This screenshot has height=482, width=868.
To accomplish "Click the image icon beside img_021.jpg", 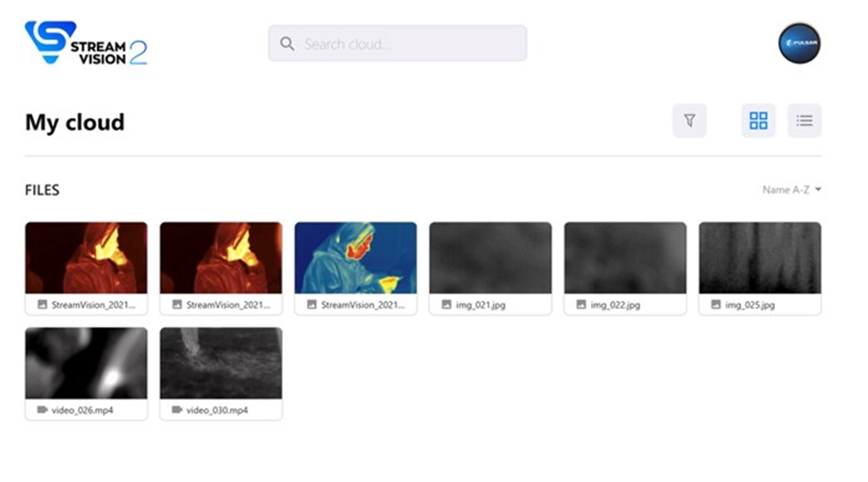I will (446, 305).
